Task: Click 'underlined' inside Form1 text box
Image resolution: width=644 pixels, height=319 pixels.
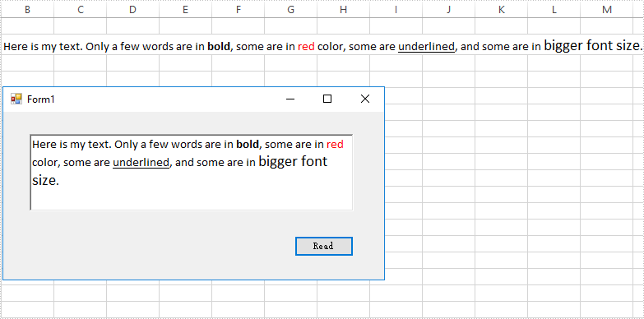Action: [x=141, y=163]
